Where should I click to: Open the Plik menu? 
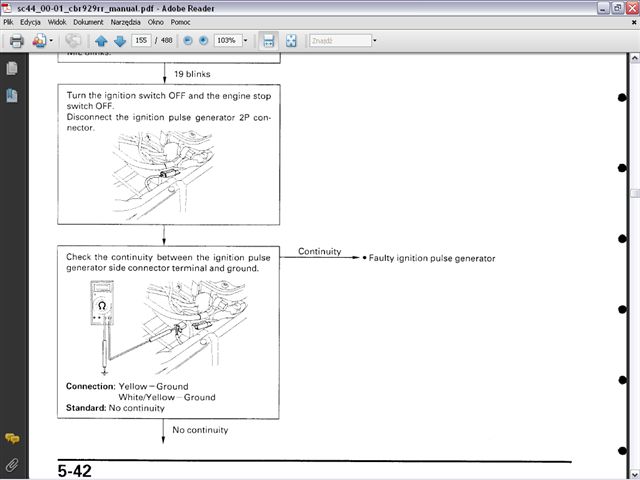(x=9, y=21)
